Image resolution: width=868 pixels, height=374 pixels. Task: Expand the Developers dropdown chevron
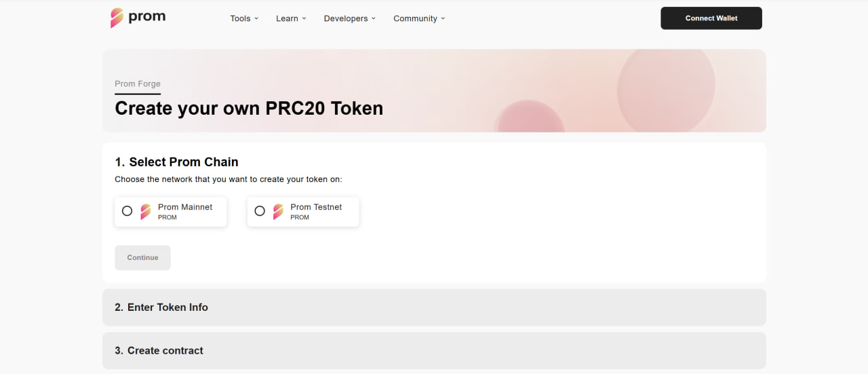pyautogui.click(x=374, y=18)
